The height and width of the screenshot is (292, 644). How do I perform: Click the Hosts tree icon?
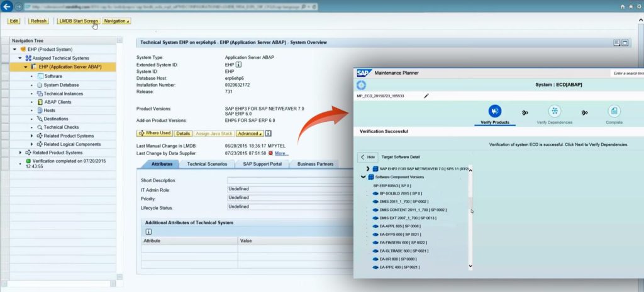40,111
